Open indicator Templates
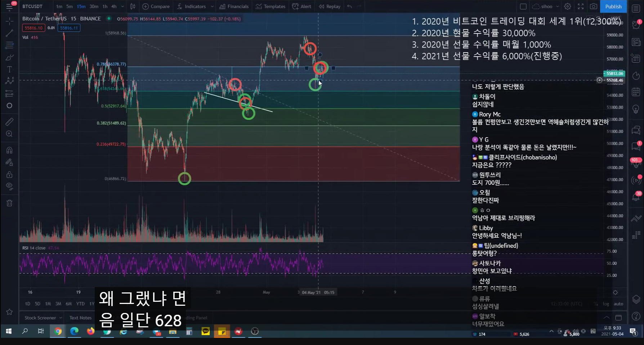Viewport: 644px width, 345px height. click(270, 6)
